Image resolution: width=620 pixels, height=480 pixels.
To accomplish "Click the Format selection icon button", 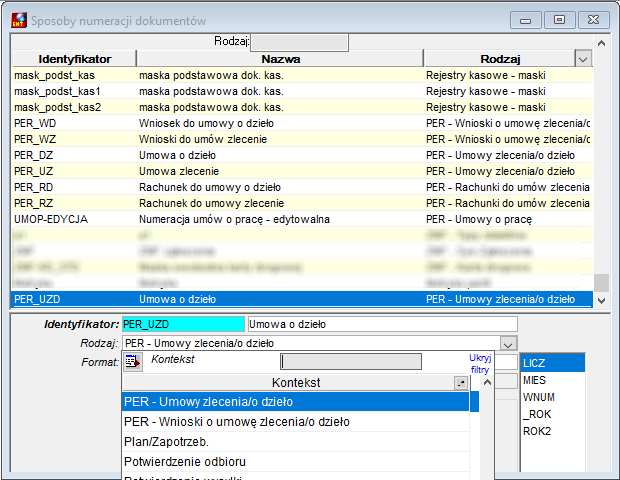I will [132, 361].
